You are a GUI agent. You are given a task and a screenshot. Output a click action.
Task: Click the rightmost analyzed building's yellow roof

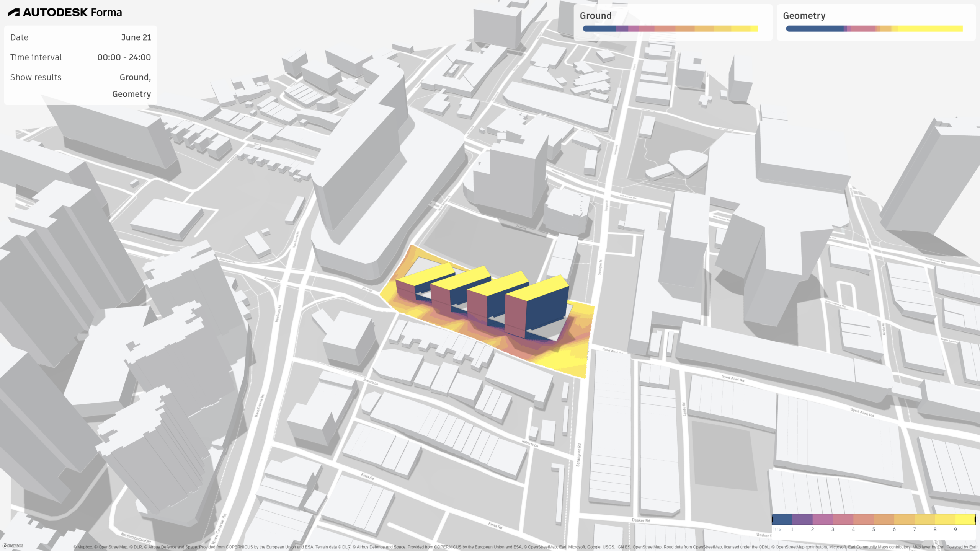[x=538, y=289]
